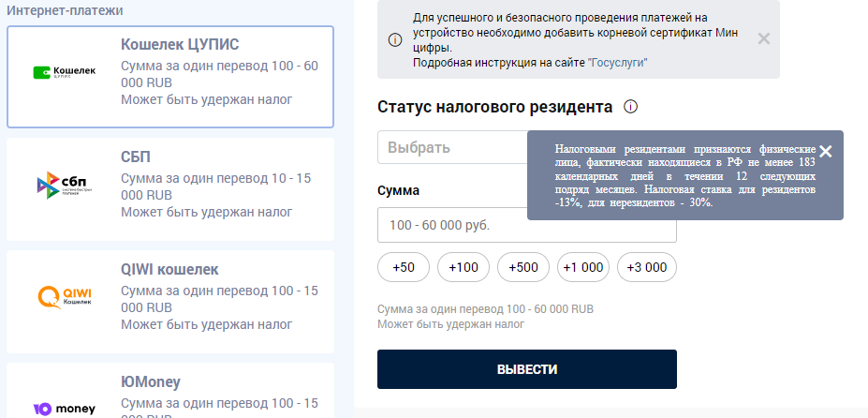Click tax warning under the Сумма buttons

(x=450, y=324)
